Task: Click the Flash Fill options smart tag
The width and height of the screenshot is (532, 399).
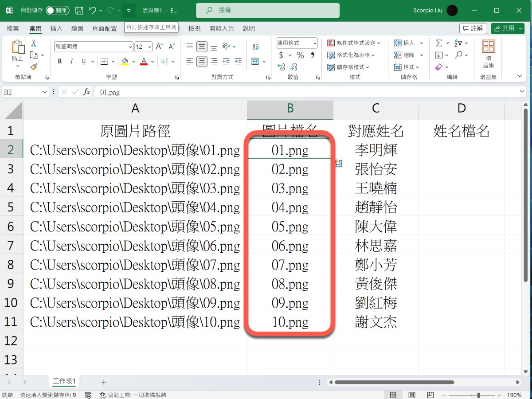Action: click(338, 163)
